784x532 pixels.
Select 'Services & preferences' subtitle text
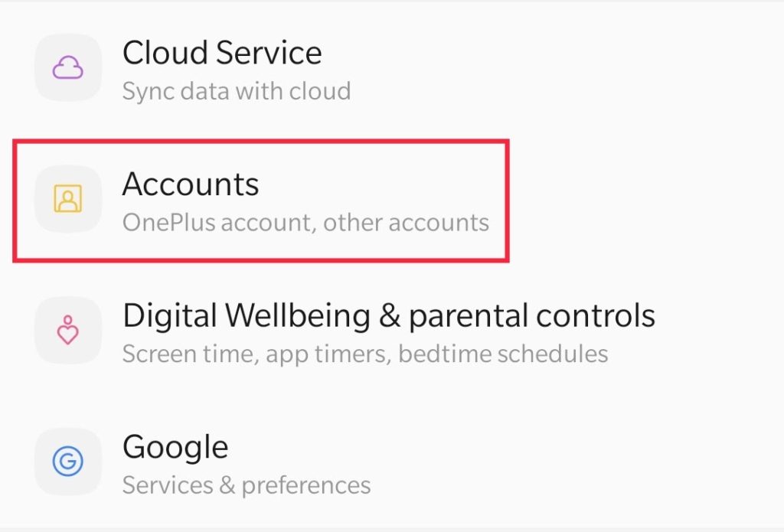[x=247, y=485]
